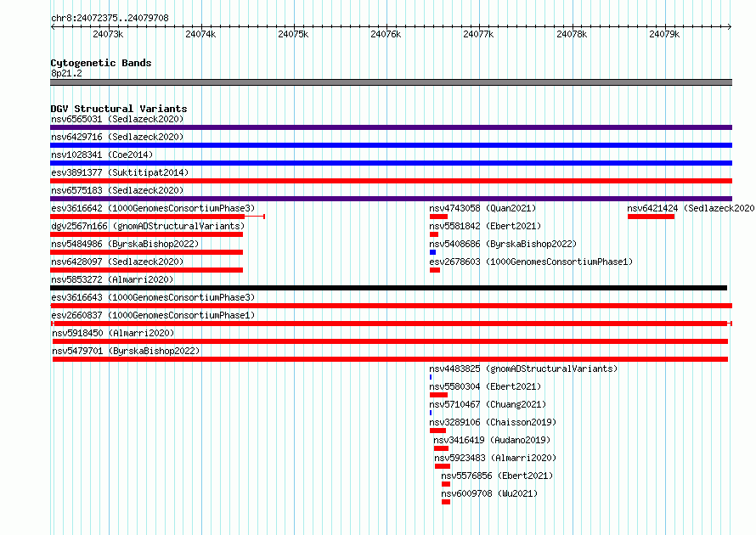The height and width of the screenshot is (535, 756).
Task: Open nsv6009708 (Wu2021) label
Action: (x=489, y=493)
